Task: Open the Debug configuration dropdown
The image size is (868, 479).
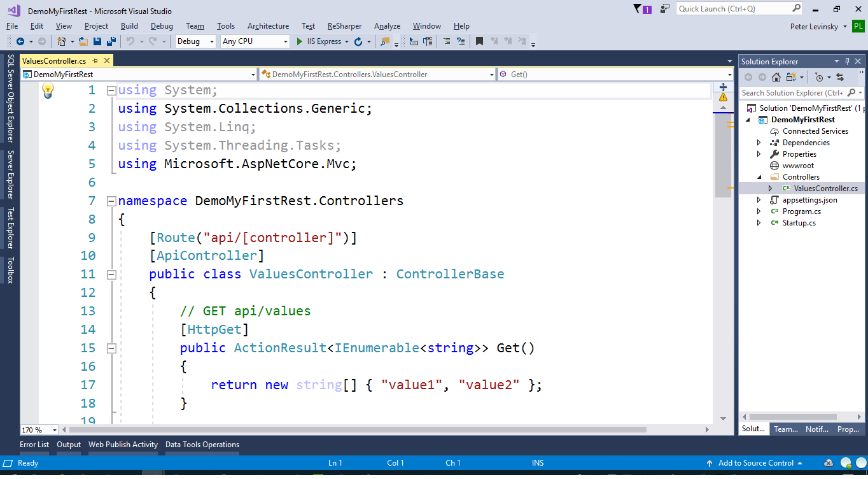Action: (x=196, y=41)
